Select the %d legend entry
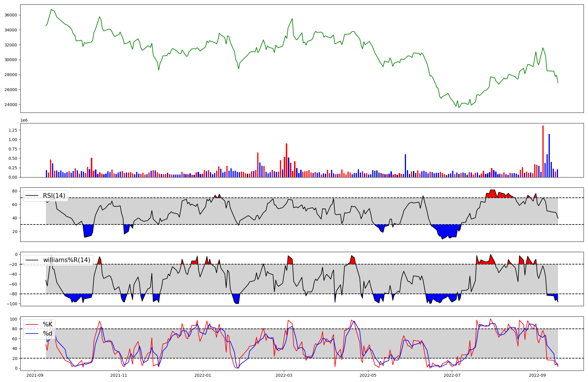Screen dimensions: 588x382 pos(47,334)
